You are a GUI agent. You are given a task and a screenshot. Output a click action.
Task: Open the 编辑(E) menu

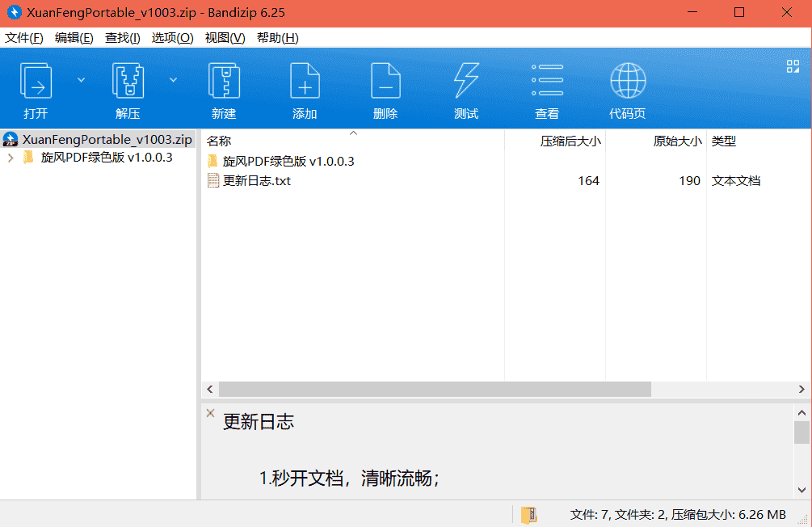point(74,38)
